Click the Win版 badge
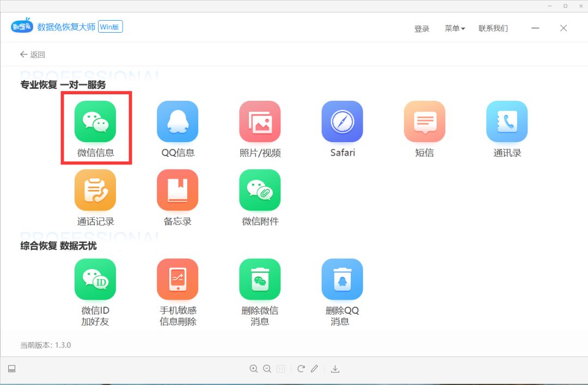Screen dimensions: 588x385 tap(110, 27)
